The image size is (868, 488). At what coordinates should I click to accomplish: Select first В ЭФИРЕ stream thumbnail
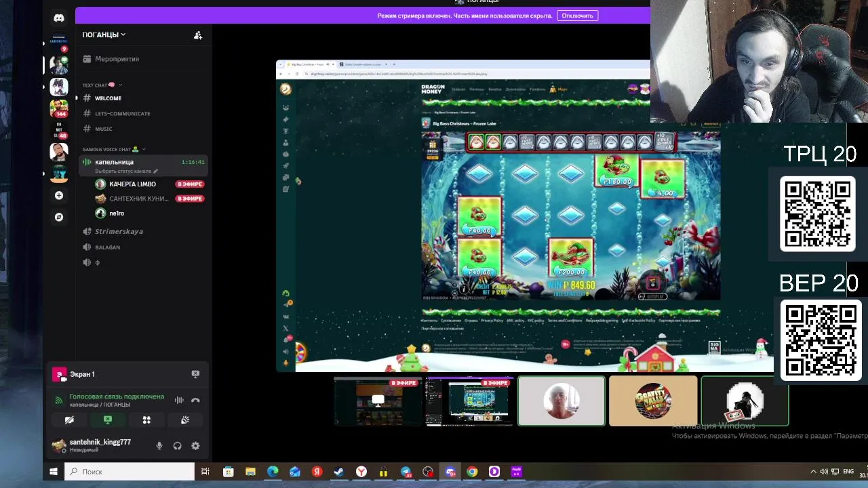(x=378, y=401)
